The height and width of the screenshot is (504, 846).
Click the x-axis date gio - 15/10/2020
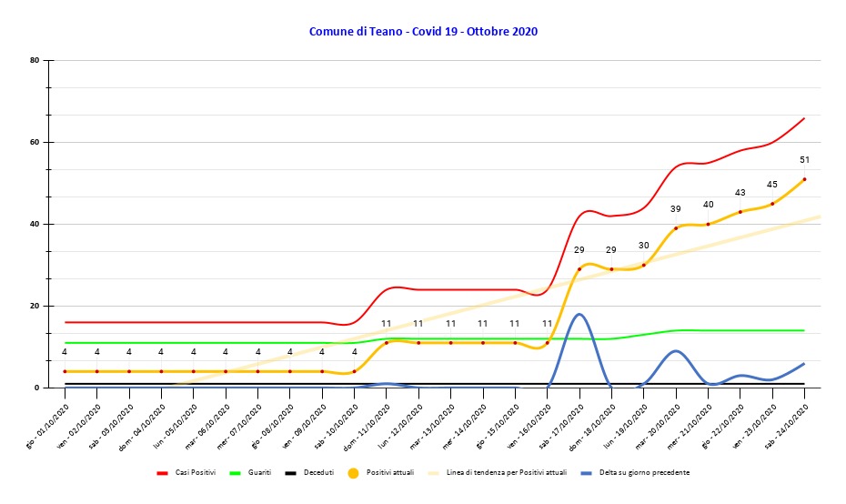click(x=498, y=427)
